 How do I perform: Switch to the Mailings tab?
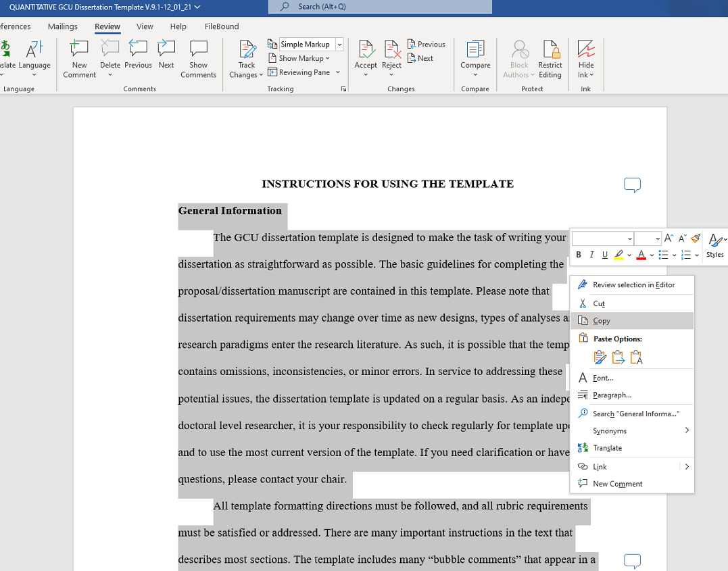pyautogui.click(x=62, y=26)
